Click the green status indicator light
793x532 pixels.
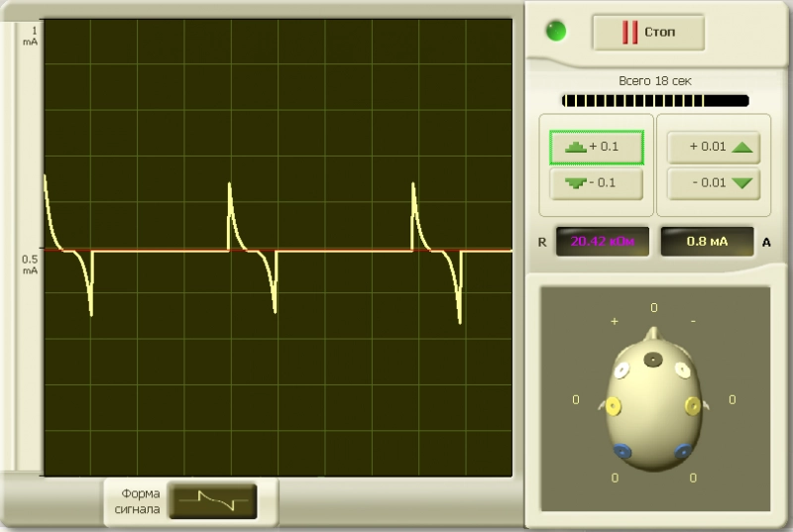click(556, 31)
